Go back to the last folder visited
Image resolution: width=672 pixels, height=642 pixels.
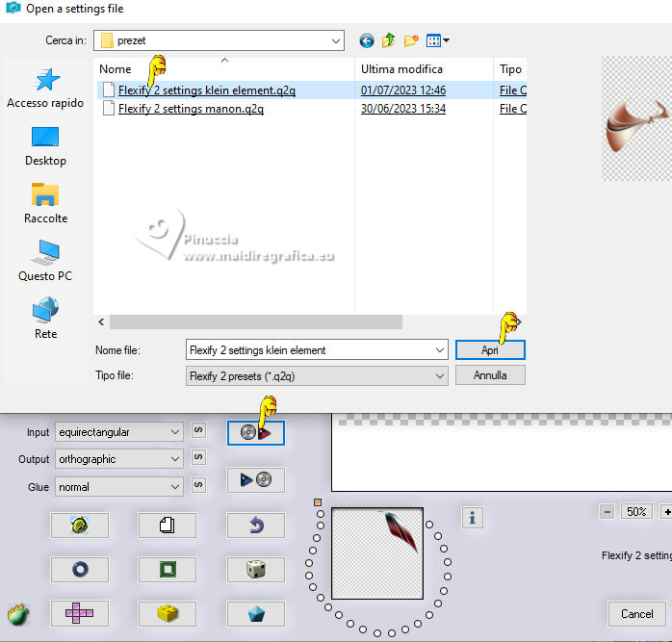coord(367,41)
